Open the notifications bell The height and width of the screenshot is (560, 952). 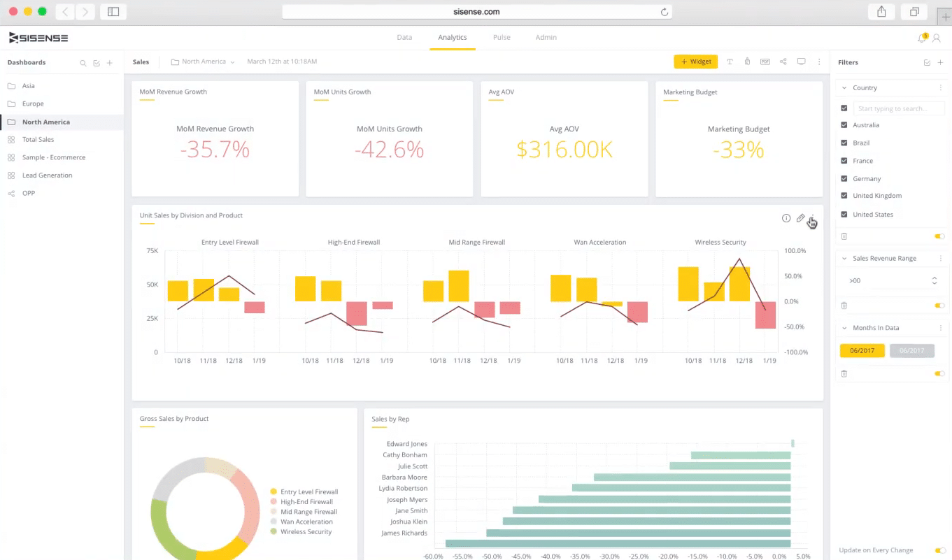click(922, 38)
